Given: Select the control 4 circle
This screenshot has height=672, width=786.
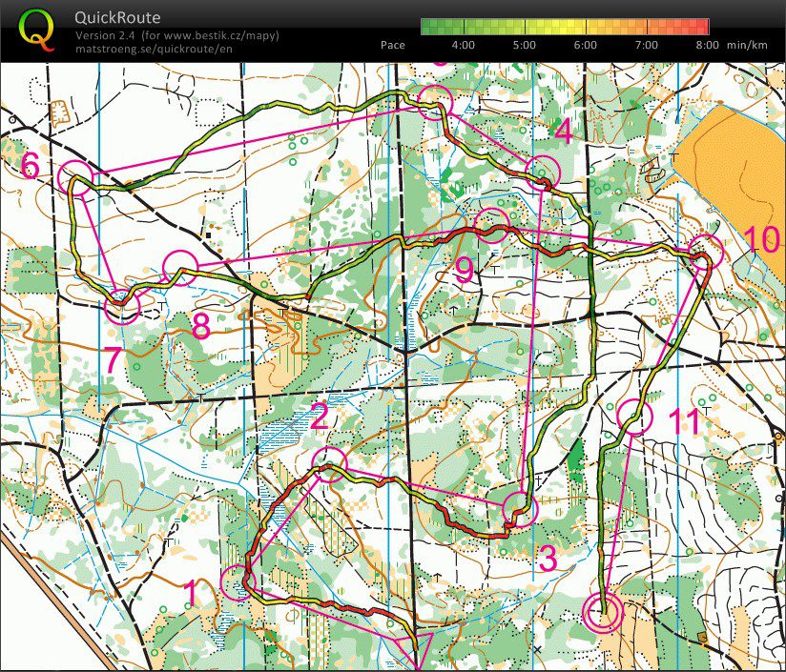Looking at the screenshot, I should tap(543, 173).
